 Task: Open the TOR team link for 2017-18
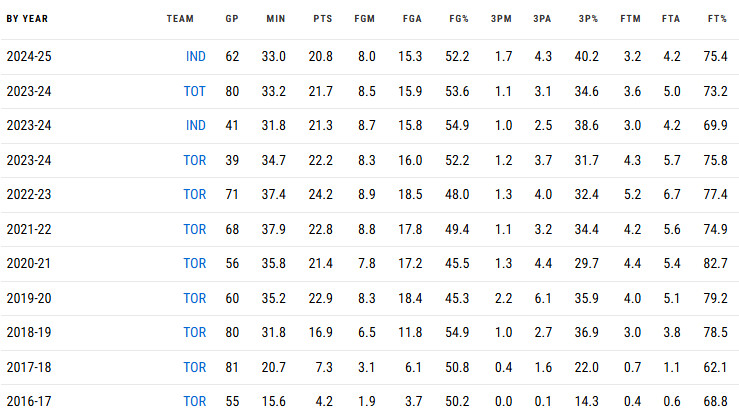tap(195, 367)
